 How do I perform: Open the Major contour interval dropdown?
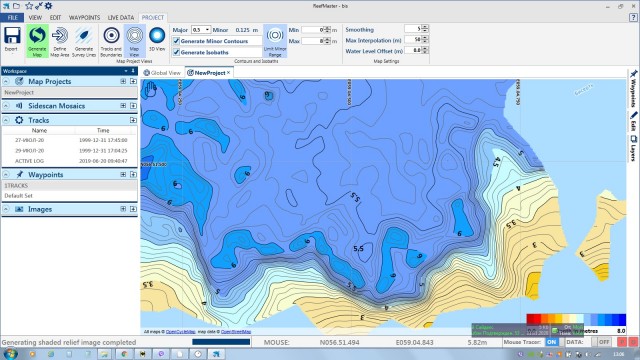207,30
